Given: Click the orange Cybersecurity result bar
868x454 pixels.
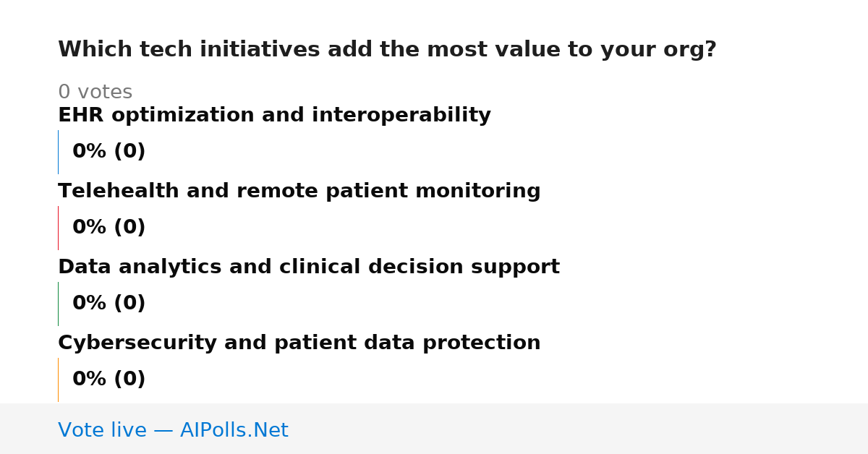Looking at the screenshot, I should click(58, 380).
